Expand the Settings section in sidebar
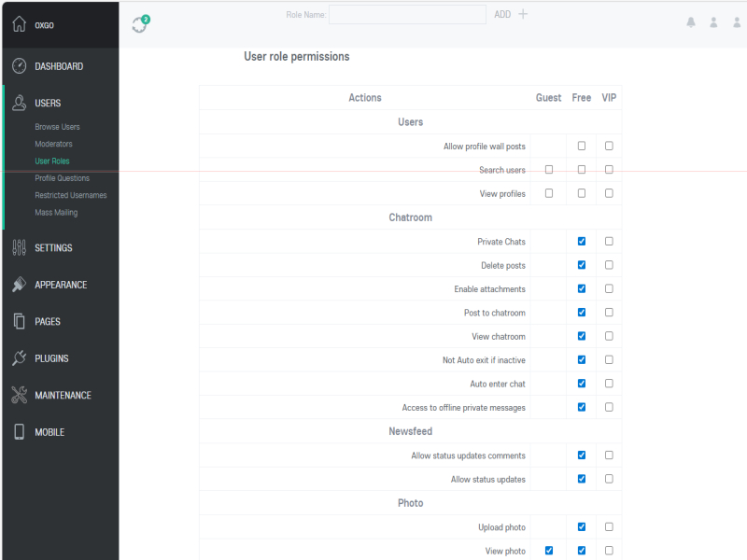The height and width of the screenshot is (560, 747). (x=53, y=248)
